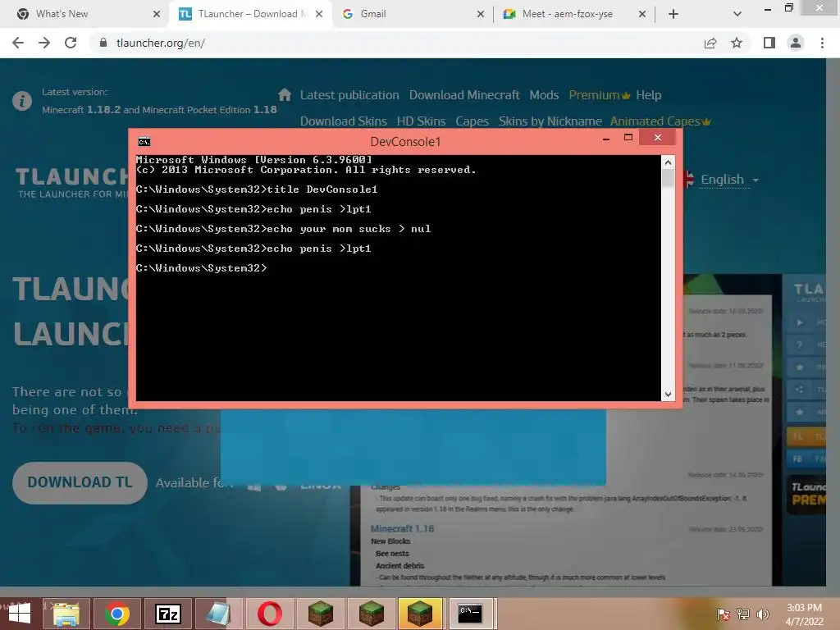The image size is (840, 630).
Task: Open the browser side panel icon
Action: pyautogui.click(x=769, y=43)
